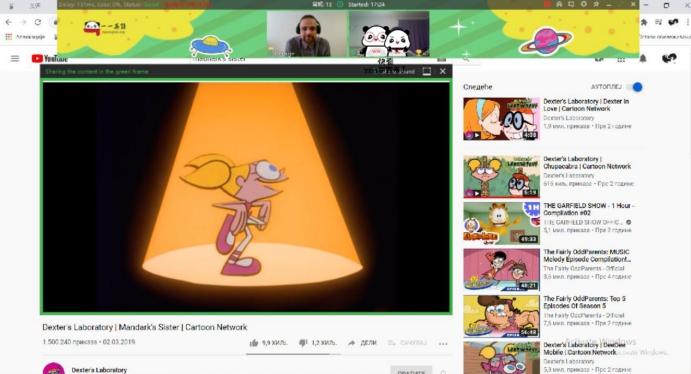Go back in the browser
This screenshot has height=374, width=691.
tap(9, 22)
